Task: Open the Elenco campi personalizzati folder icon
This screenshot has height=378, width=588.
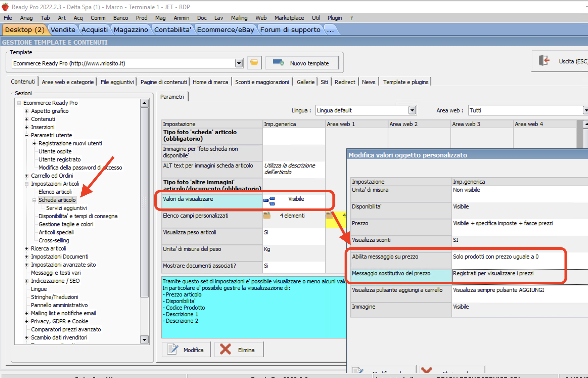Action: click(267, 215)
